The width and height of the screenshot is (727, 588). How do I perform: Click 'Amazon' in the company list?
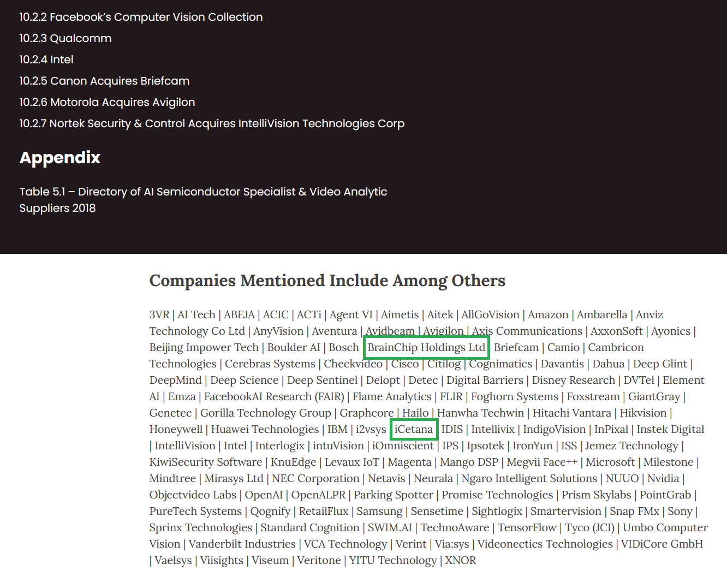(x=548, y=315)
